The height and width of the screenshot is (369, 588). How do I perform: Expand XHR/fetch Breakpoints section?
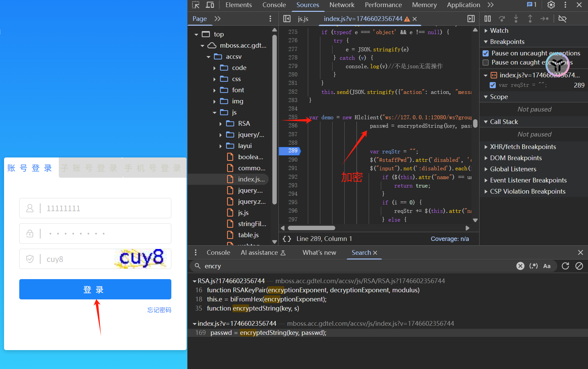point(486,147)
